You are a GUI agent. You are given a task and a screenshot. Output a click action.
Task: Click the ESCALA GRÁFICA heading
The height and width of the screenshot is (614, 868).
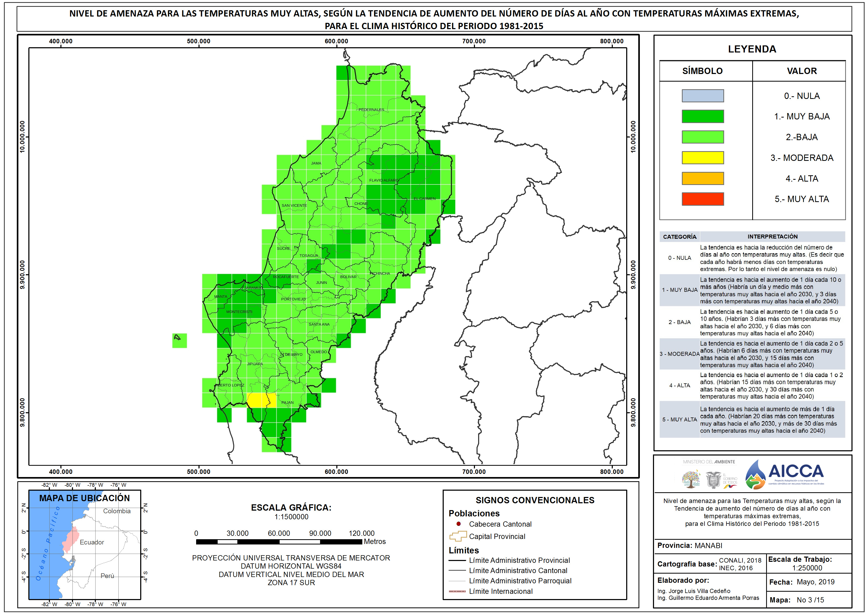tap(291, 507)
